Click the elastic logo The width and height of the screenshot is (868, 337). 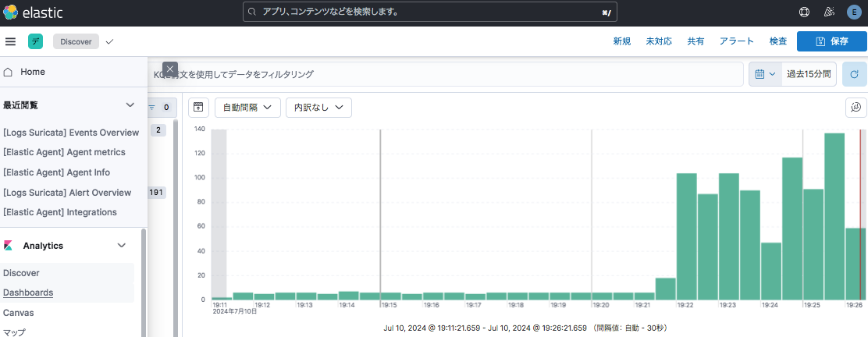pyautogui.click(x=33, y=12)
